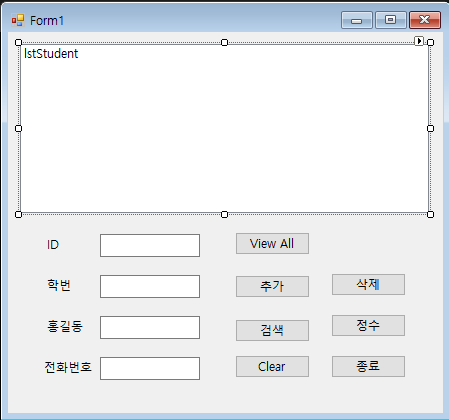This screenshot has height=420, width=449.
Task: Select the lstStudent list box
Action: (x=224, y=128)
